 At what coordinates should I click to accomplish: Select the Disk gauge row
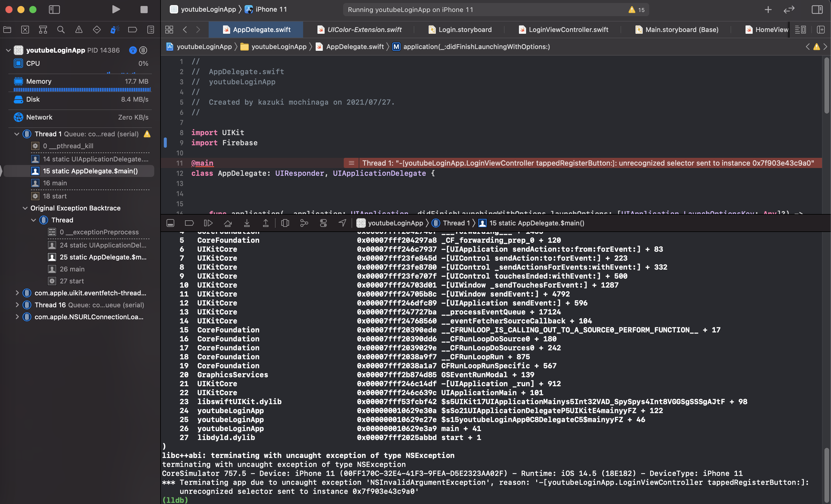80,99
